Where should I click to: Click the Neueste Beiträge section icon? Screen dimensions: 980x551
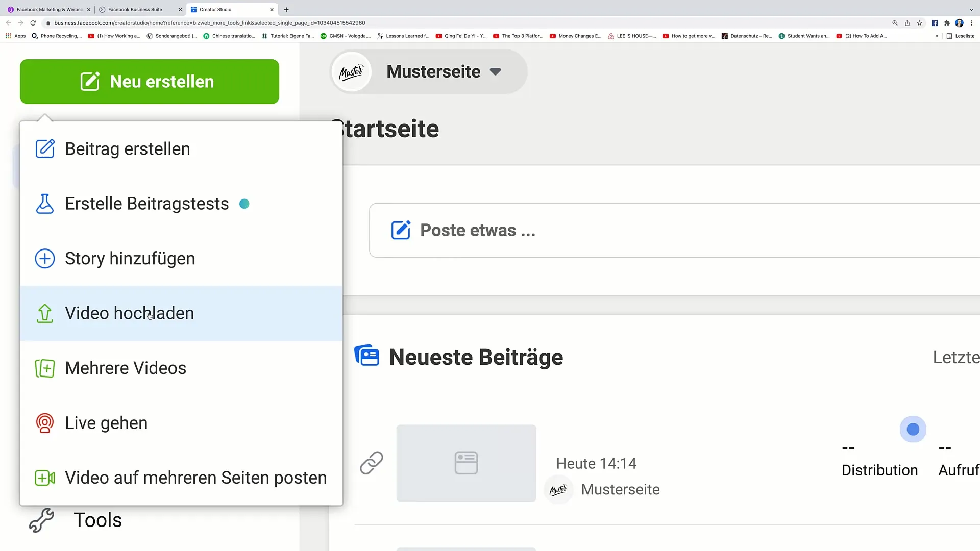tap(367, 356)
